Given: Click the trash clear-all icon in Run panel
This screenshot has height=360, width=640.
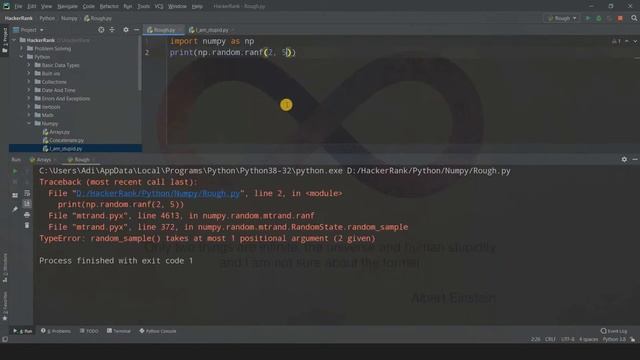Looking at the screenshot, I should coord(27,225).
